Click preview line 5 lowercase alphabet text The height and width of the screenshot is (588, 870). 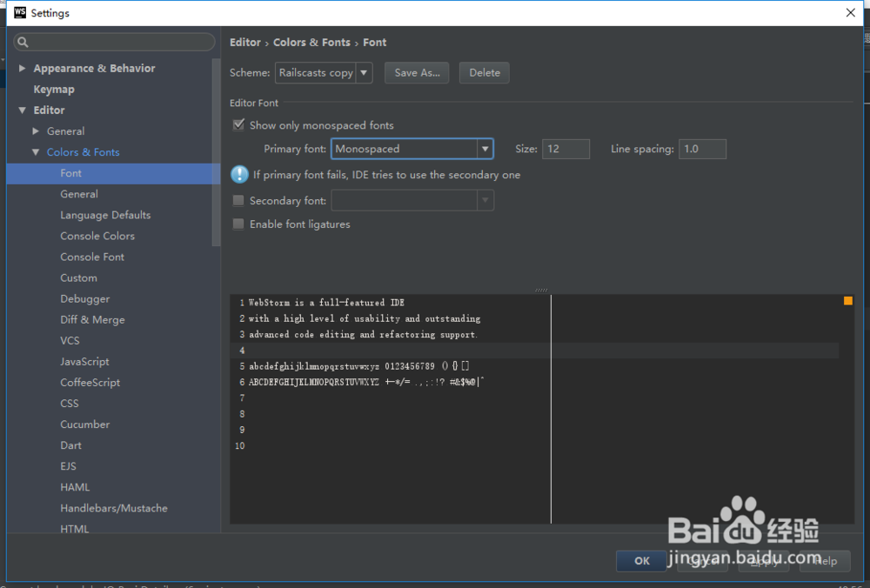tap(314, 366)
